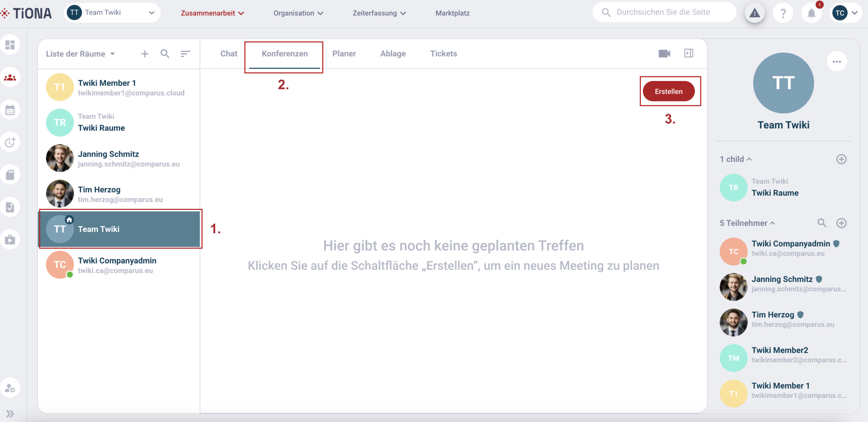
Task: Select Twiki Companyadmin in rooms list
Action: [x=119, y=265]
